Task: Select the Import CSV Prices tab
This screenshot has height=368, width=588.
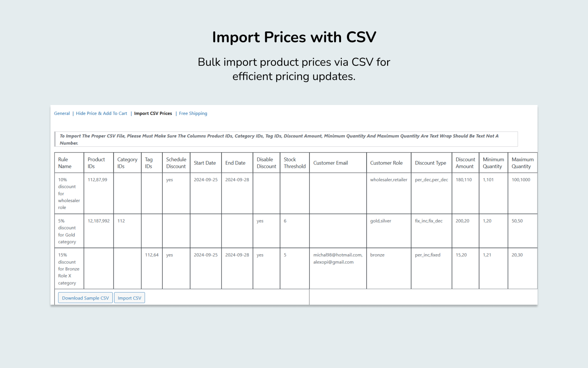Action: [153, 114]
